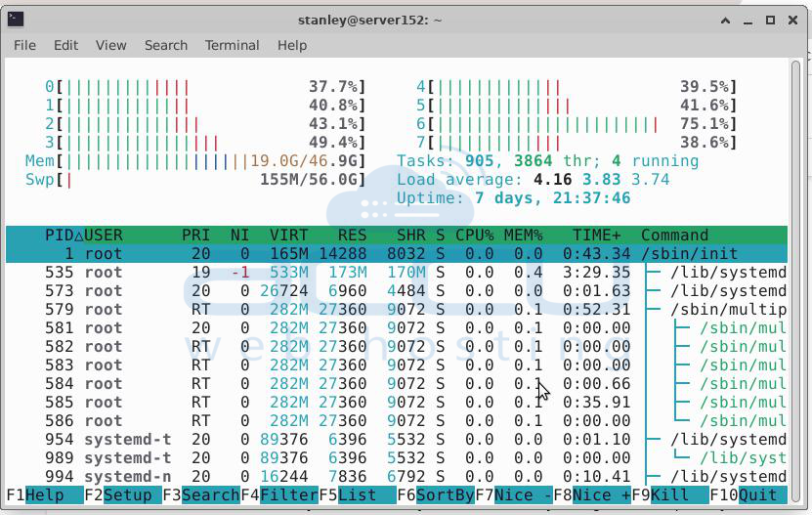This screenshot has width=812, height=515.
Task: Sort by the RES column header
Action: pyautogui.click(x=352, y=236)
